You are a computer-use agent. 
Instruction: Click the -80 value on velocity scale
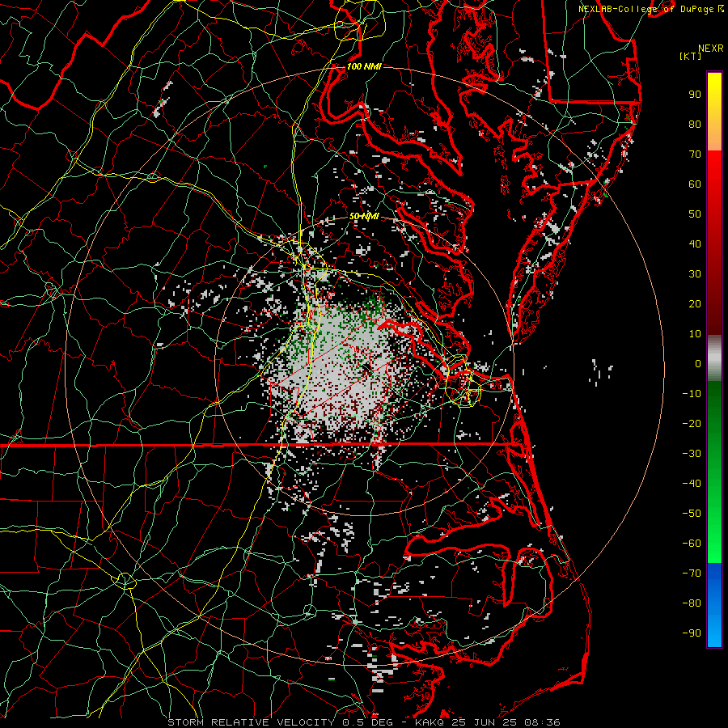692,603
